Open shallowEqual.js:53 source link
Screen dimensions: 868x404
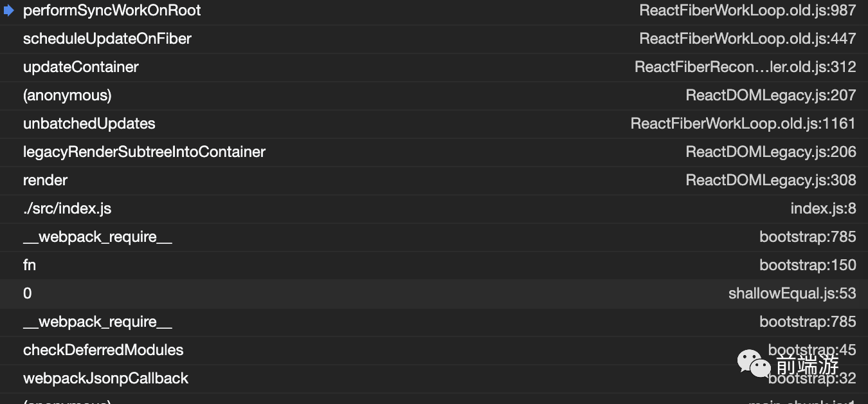(792, 294)
